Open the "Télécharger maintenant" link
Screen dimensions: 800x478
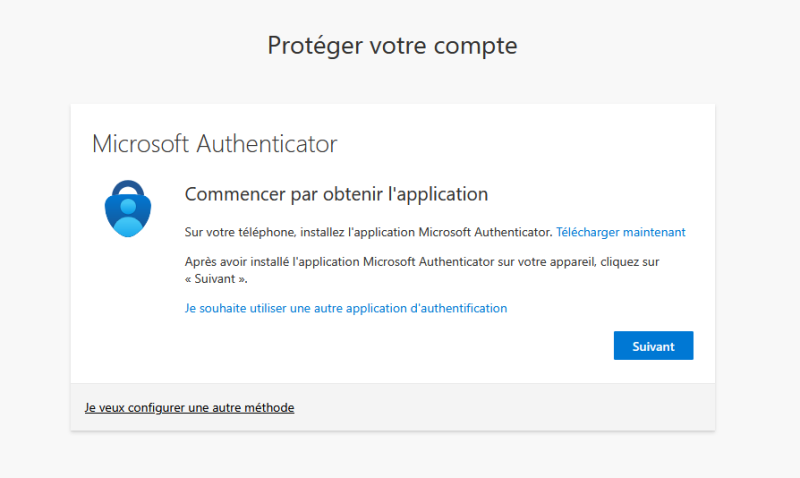(620, 232)
